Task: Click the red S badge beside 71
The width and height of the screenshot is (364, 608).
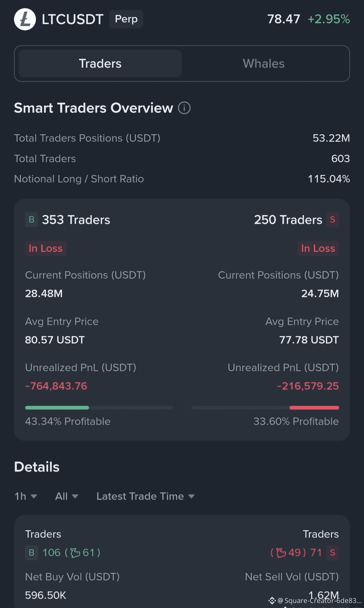Action: point(332,553)
